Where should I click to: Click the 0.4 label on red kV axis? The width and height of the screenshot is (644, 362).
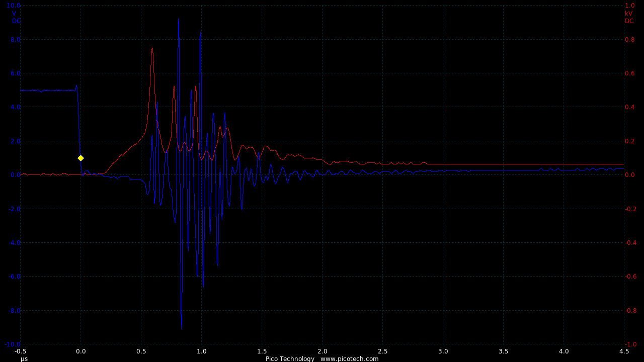(x=629, y=107)
